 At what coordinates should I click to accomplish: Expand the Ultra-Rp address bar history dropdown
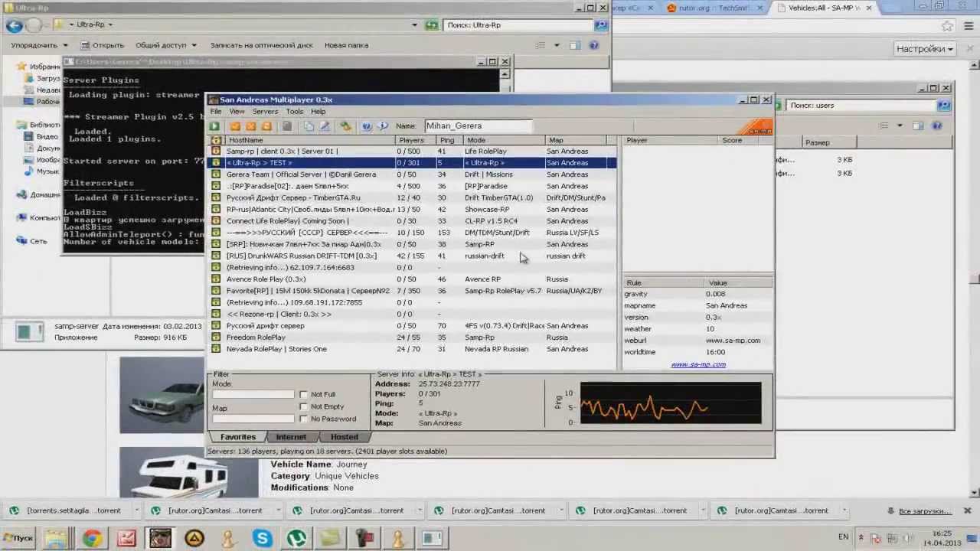click(415, 24)
